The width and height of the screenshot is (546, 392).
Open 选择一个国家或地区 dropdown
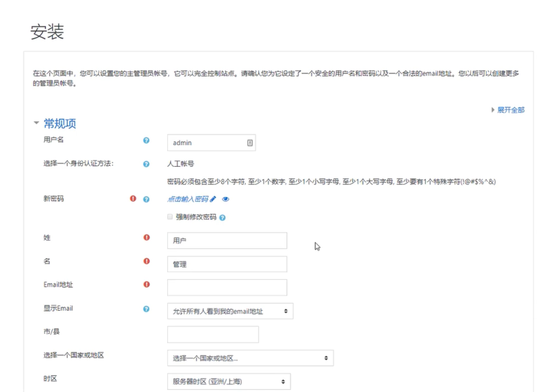250,358
